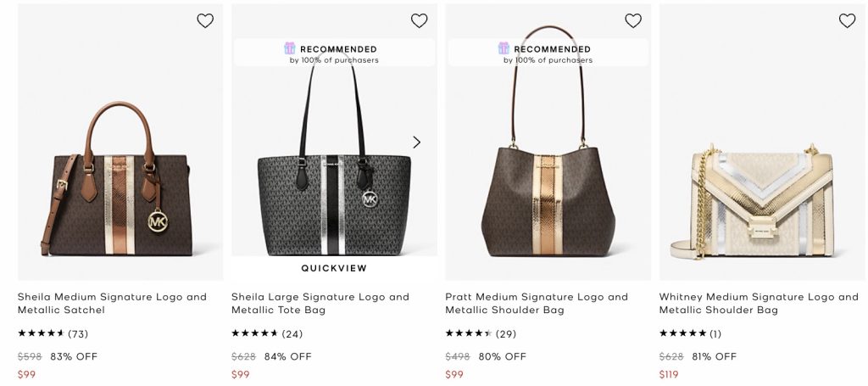Screen dimensions: 868x386
Task: Favorite the Sheila Medium Satchel with heart
Action: 205,21
